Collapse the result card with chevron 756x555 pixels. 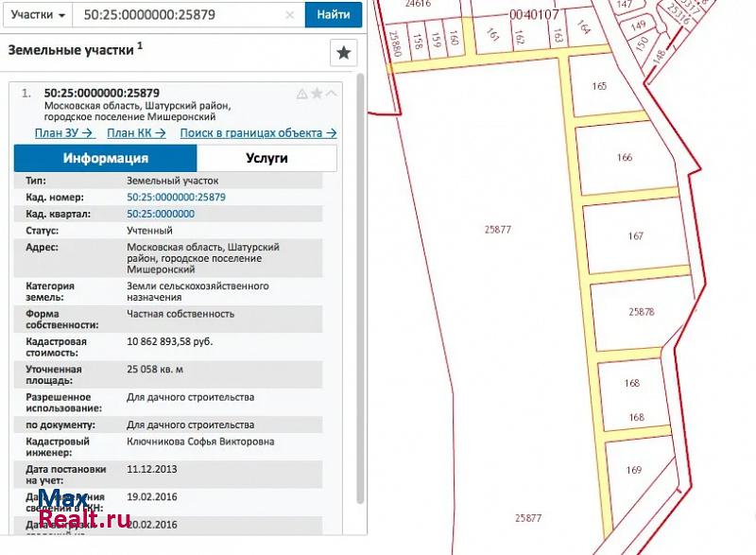point(332,94)
